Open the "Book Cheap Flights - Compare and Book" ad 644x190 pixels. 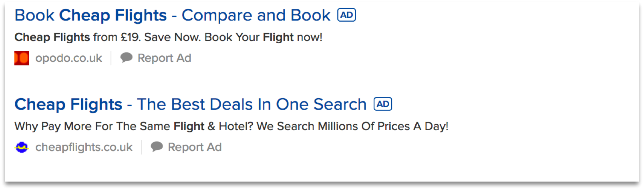[172, 16]
